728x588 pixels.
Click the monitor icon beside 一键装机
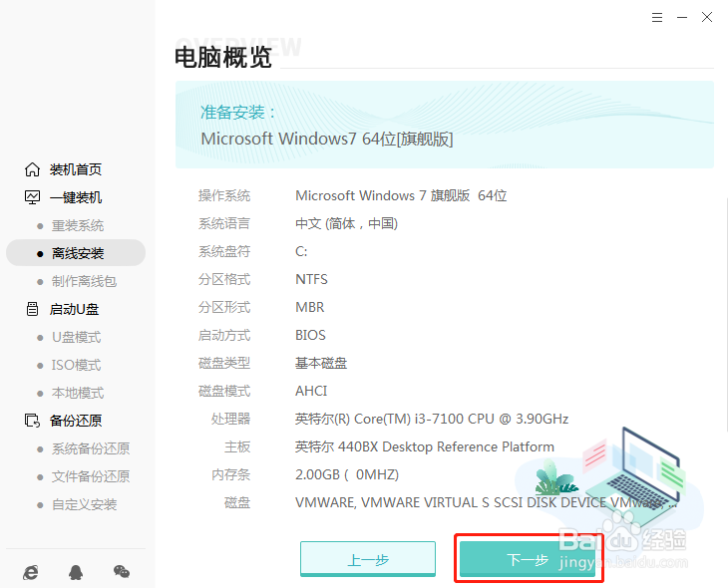32,197
